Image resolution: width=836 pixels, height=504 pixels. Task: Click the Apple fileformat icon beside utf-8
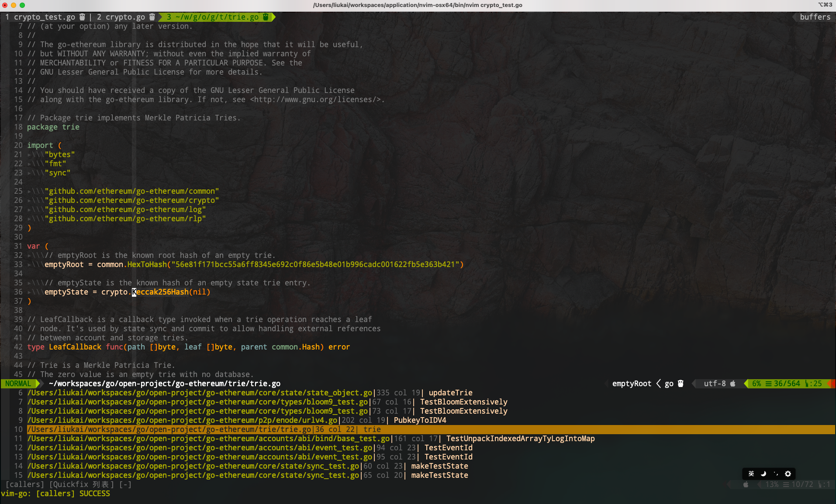pos(733,384)
